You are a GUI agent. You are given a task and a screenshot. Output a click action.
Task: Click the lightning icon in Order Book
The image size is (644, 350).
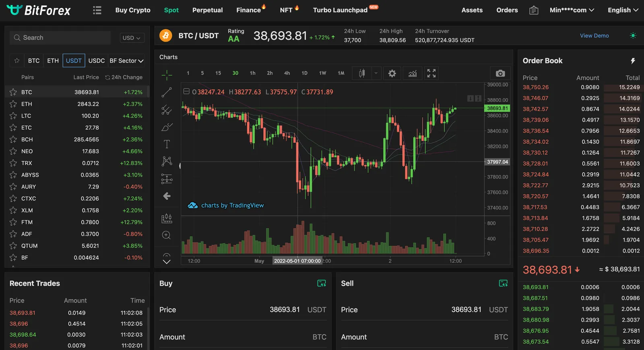[x=633, y=61]
